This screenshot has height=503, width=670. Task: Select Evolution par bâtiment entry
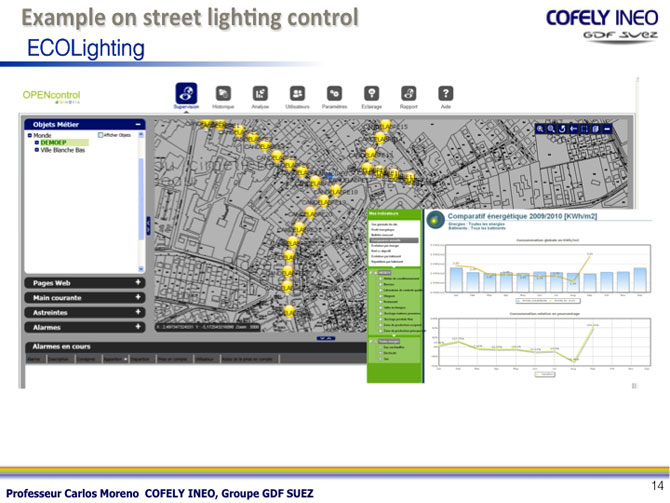[386, 256]
